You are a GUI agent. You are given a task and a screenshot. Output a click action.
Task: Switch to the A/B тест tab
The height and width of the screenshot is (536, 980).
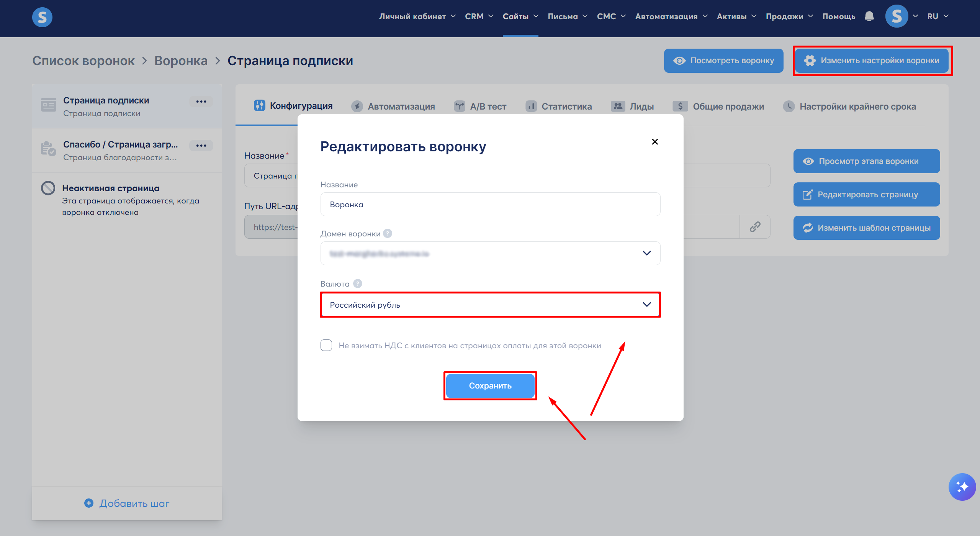click(480, 107)
